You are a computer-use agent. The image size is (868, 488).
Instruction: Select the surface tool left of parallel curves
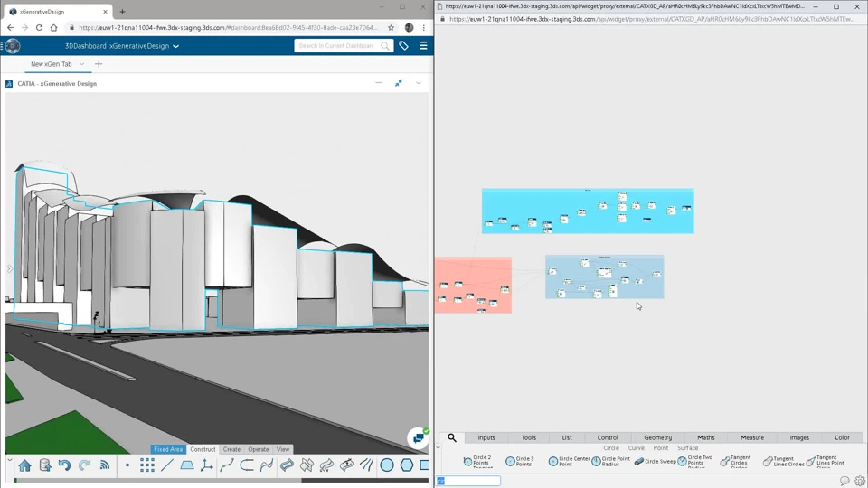click(346, 465)
